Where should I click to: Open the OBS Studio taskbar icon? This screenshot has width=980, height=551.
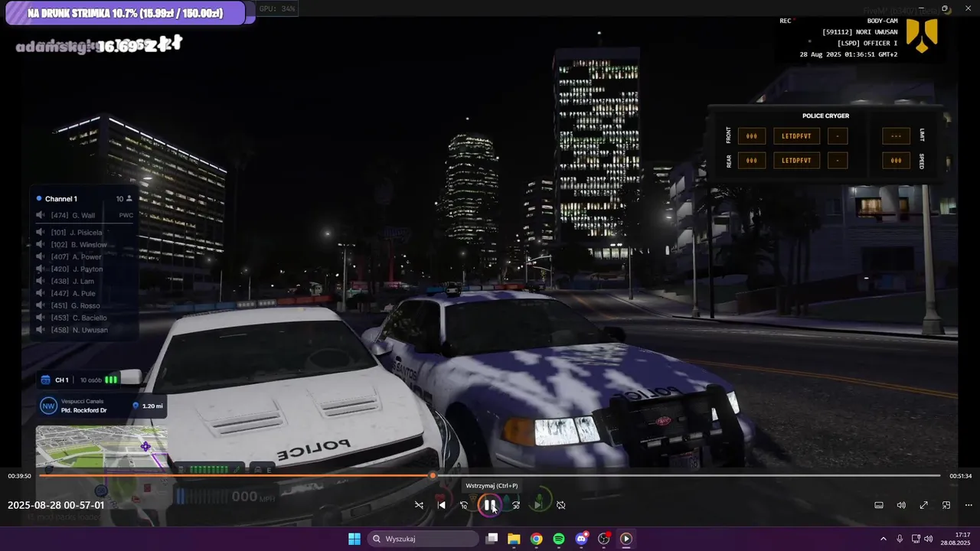(603, 539)
